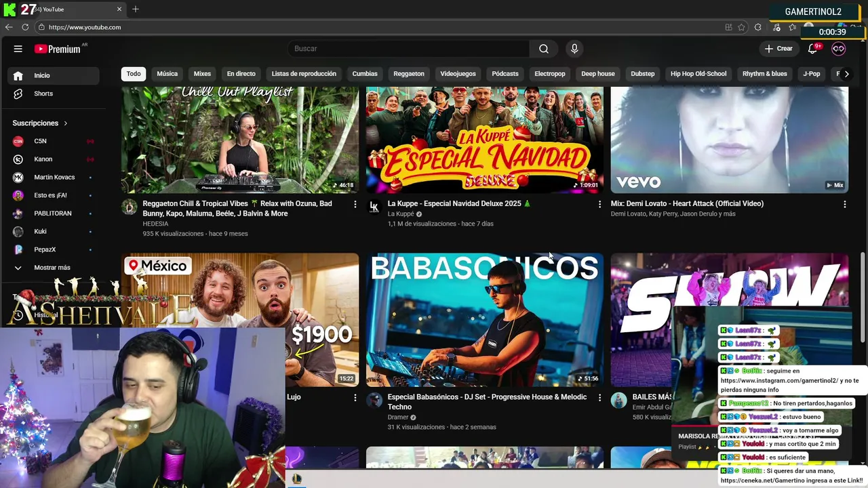This screenshot has height=488, width=868.
Task: Open La Kuppé Especial Navidad thumbnail
Action: point(485,140)
